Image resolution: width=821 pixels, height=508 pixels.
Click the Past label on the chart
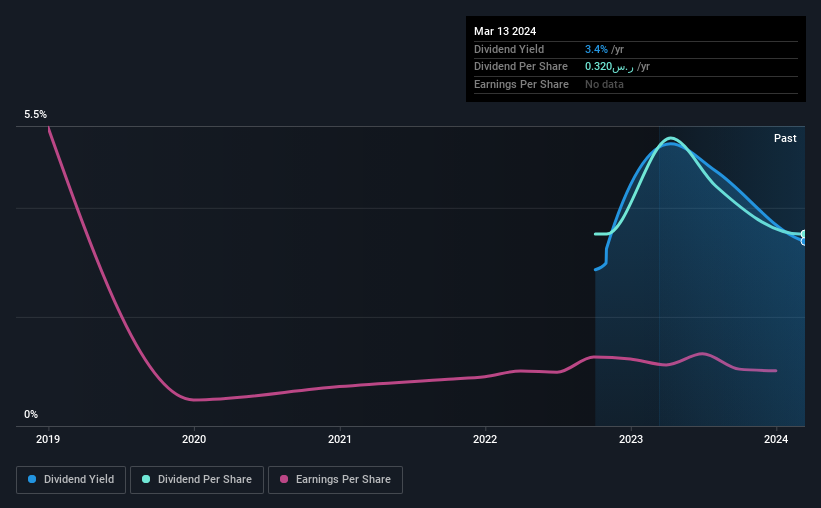(785, 138)
